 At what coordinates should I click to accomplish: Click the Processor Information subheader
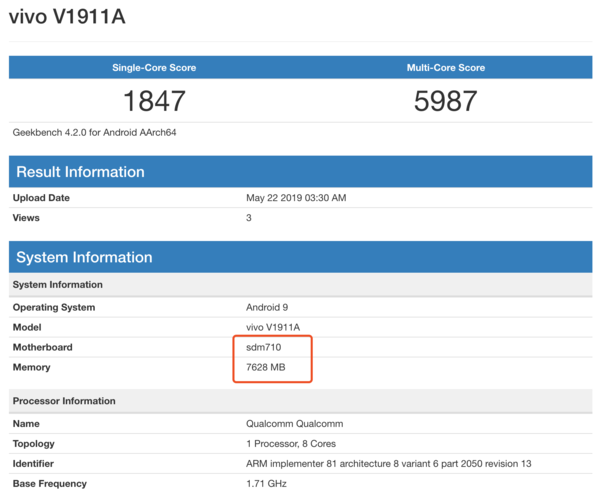pyautogui.click(x=300, y=401)
